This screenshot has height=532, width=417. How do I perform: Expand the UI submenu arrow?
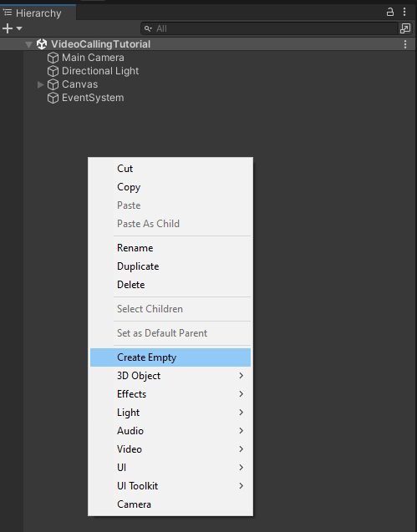(x=242, y=467)
